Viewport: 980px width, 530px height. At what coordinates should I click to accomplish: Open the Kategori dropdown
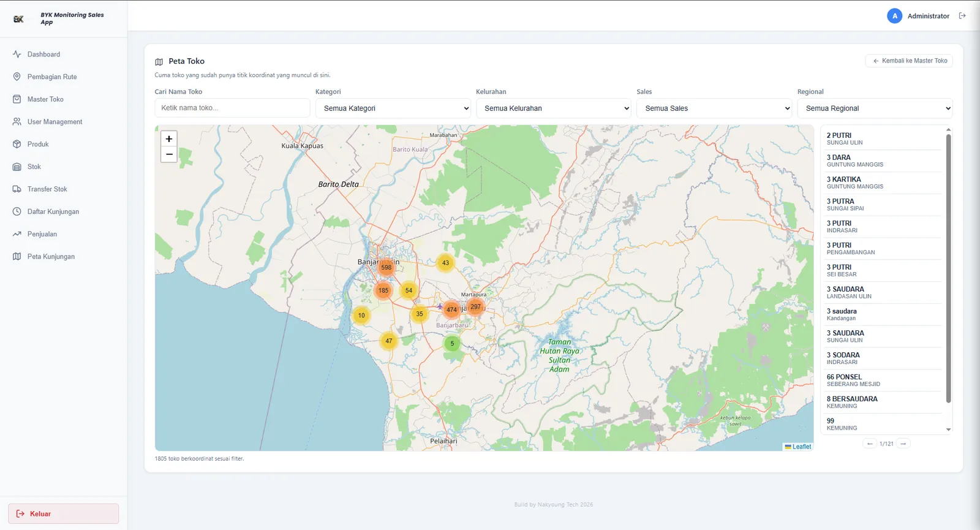[393, 108]
